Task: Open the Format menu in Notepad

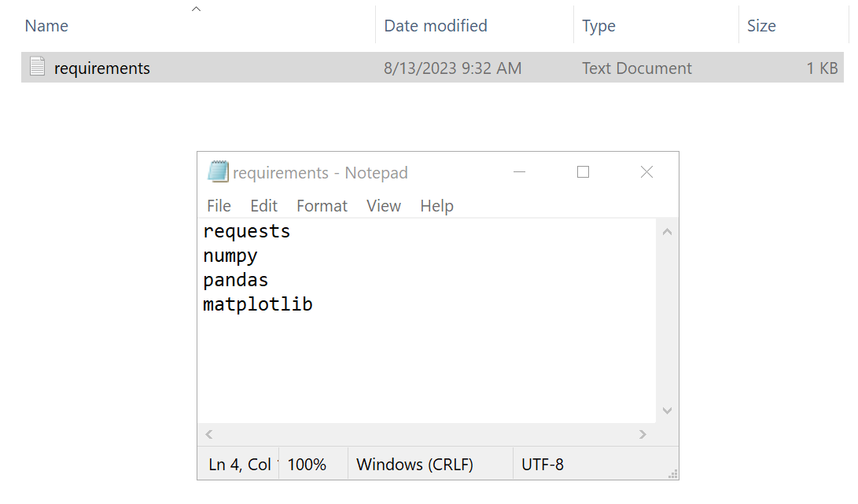Action: [322, 205]
